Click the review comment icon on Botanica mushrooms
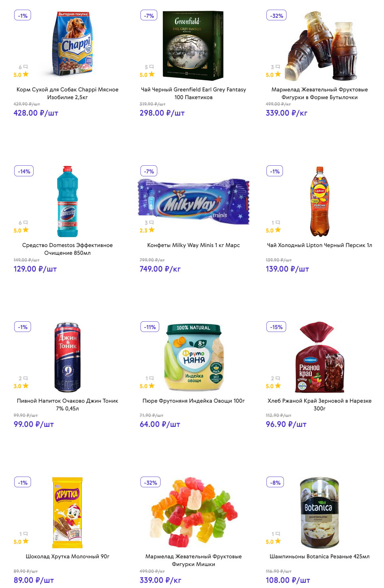This screenshot has width=384, height=588. (278, 534)
